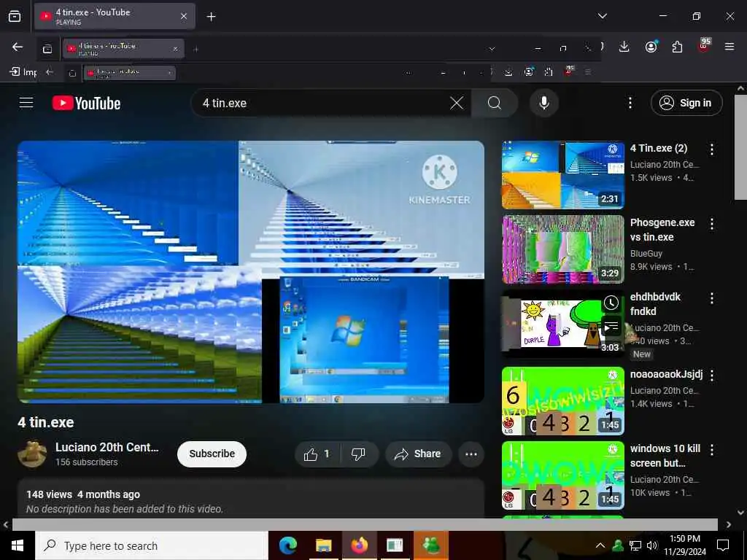Show hidden system tray icons

click(600, 545)
